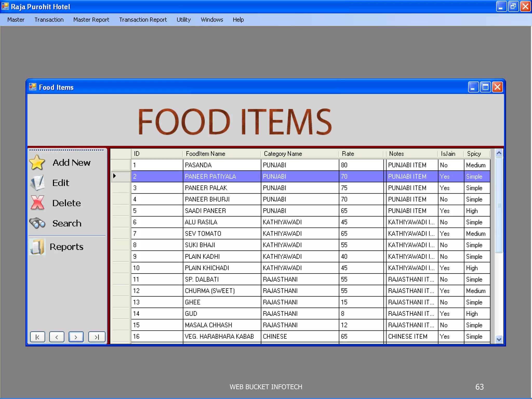This screenshot has height=399, width=532.
Task: Select the PLAIN KADHI cell
Action: click(x=222, y=256)
